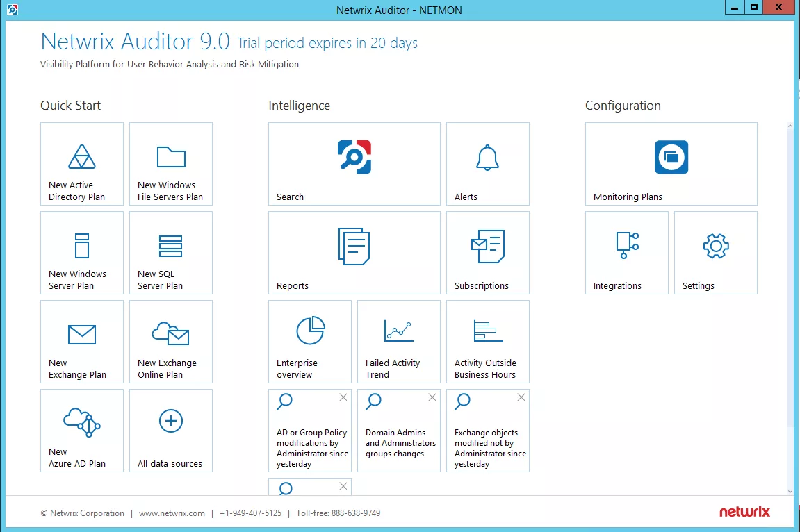
Task: Click the scrollbar up arrow
Action: point(790,126)
